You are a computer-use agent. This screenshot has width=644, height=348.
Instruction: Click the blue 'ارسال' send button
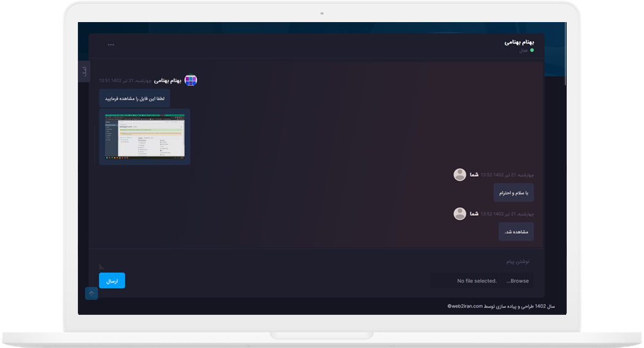click(112, 280)
